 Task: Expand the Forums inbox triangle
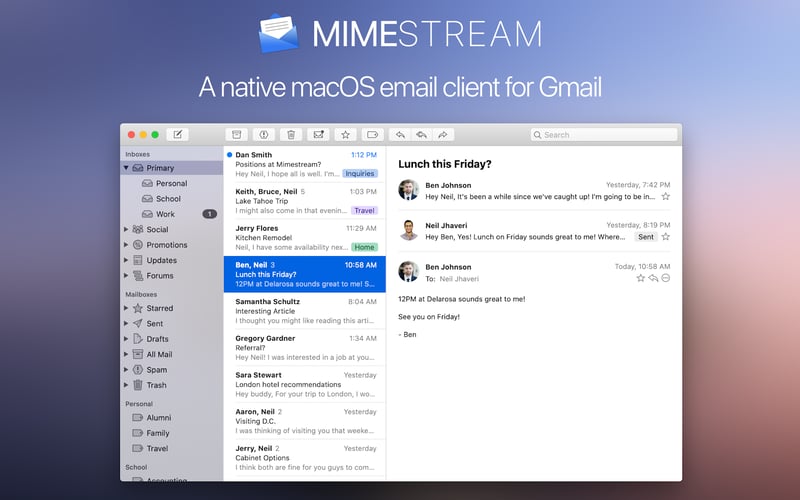[126, 276]
